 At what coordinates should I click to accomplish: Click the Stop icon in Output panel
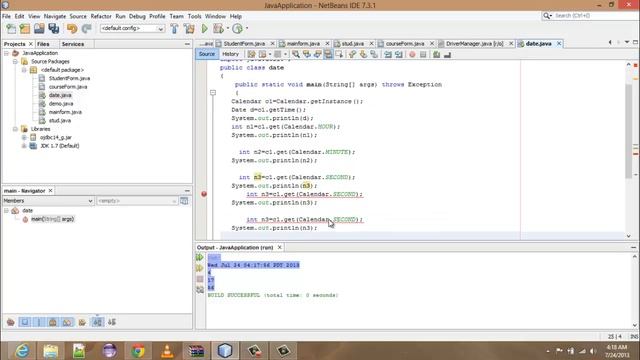(200, 279)
